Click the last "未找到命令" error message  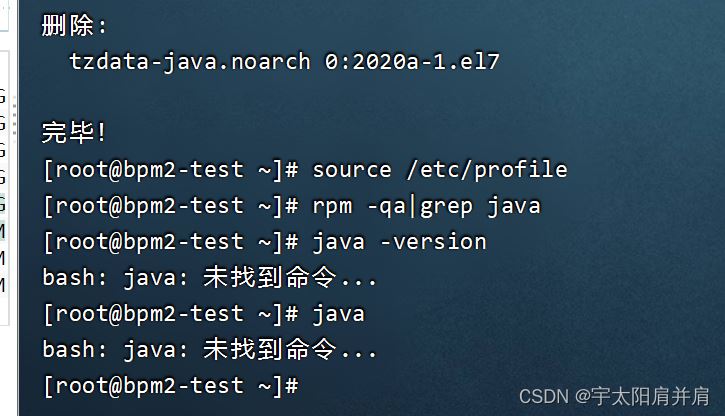[x=270, y=349]
